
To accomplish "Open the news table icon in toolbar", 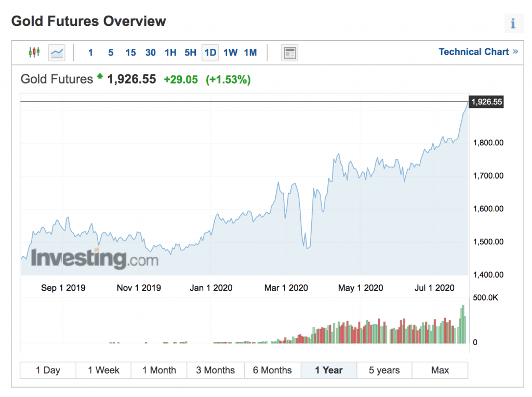I will [289, 53].
